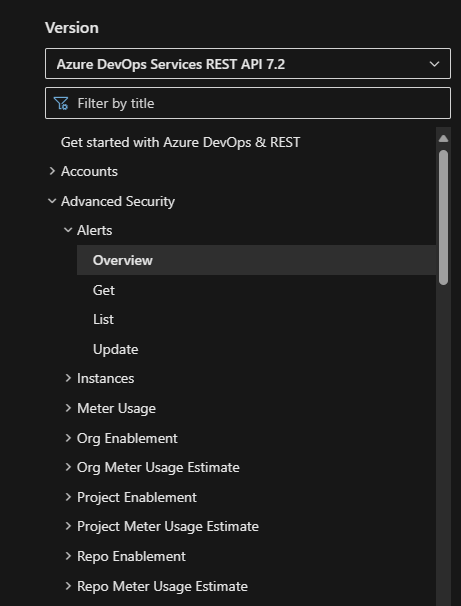Select the Instances tree label
The width and height of the screenshot is (461, 606).
point(105,378)
